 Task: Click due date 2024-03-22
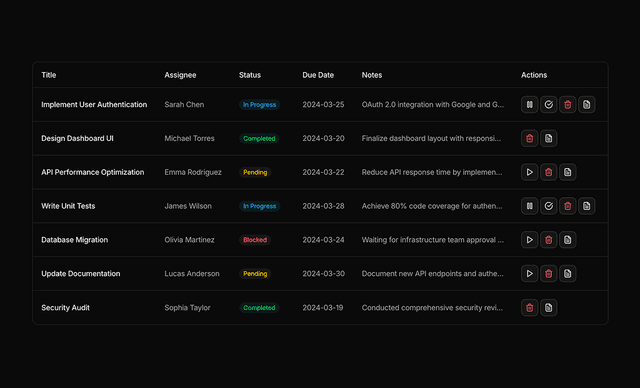(x=323, y=172)
